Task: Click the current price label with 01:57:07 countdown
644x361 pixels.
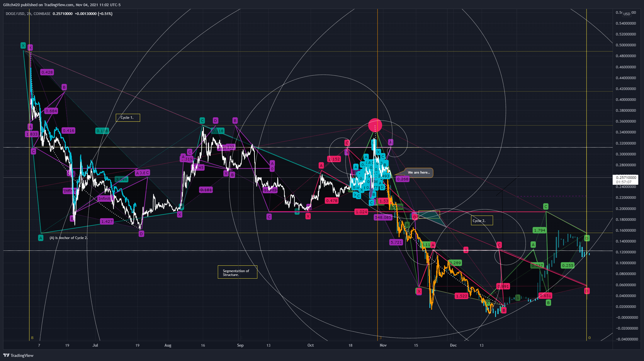Action: (626, 179)
